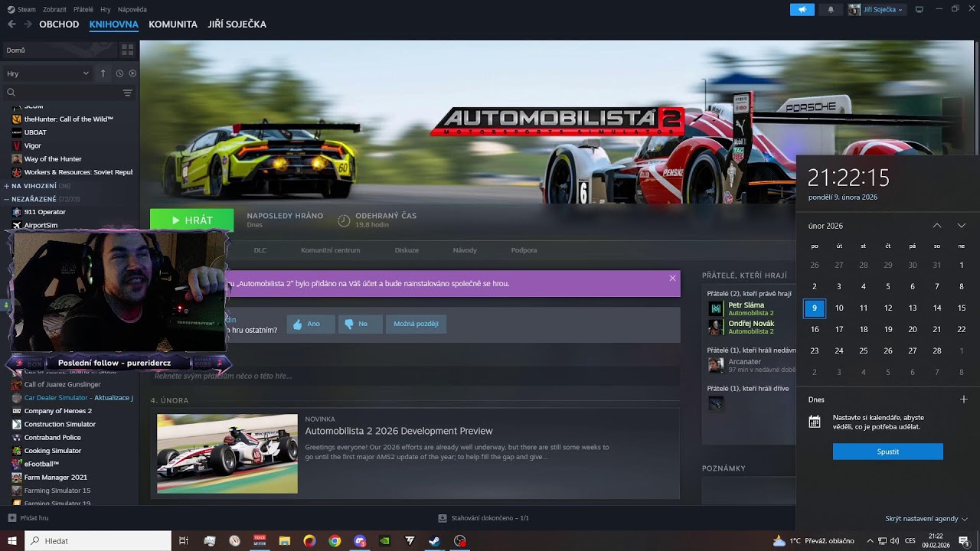Open the Steam menu
The width and height of the screenshot is (980, 551).
coord(21,9)
